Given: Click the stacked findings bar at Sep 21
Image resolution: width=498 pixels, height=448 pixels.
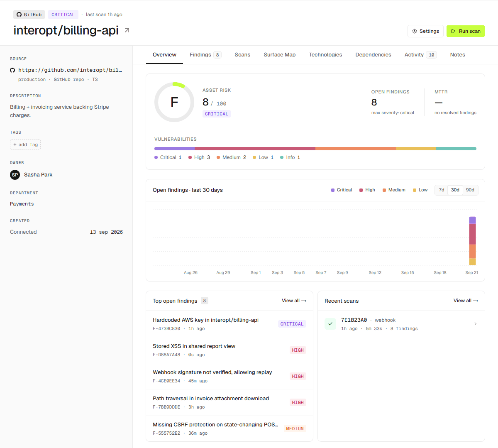Looking at the screenshot, I should click(x=472, y=241).
